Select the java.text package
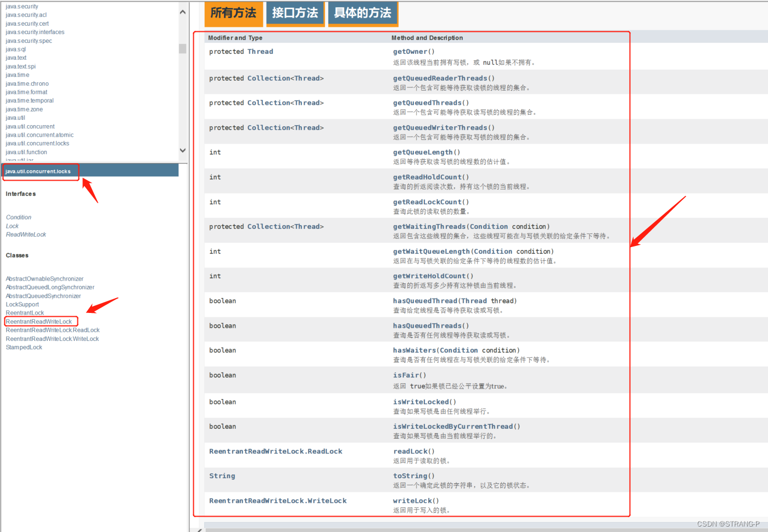The image size is (768, 532). pos(16,58)
